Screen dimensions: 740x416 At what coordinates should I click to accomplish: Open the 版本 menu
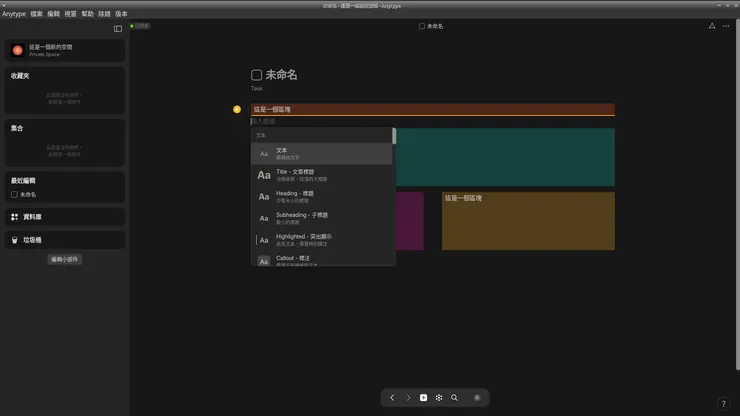(x=121, y=14)
